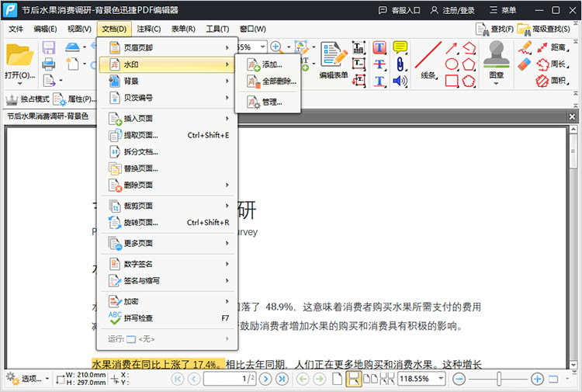Select single page layout icon

pyautogui.click(x=337, y=379)
